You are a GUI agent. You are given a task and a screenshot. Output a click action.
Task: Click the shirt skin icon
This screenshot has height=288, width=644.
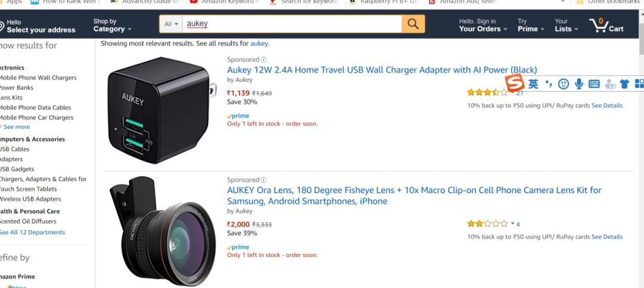[624, 84]
